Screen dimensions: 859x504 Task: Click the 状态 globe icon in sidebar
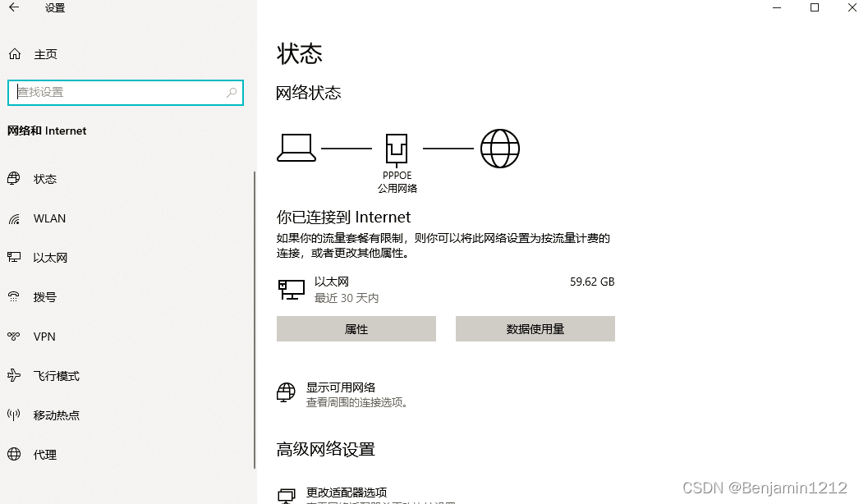click(x=14, y=179)
